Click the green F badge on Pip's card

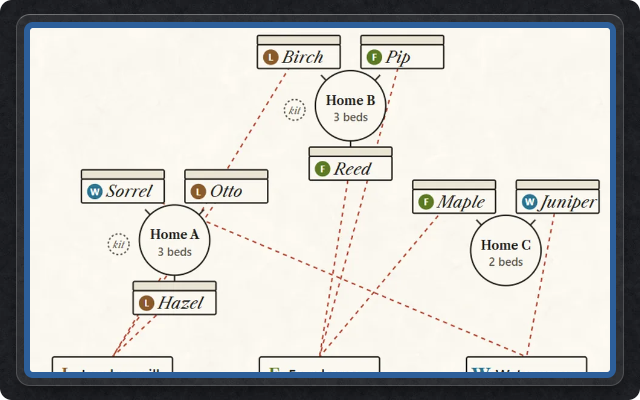374,57
